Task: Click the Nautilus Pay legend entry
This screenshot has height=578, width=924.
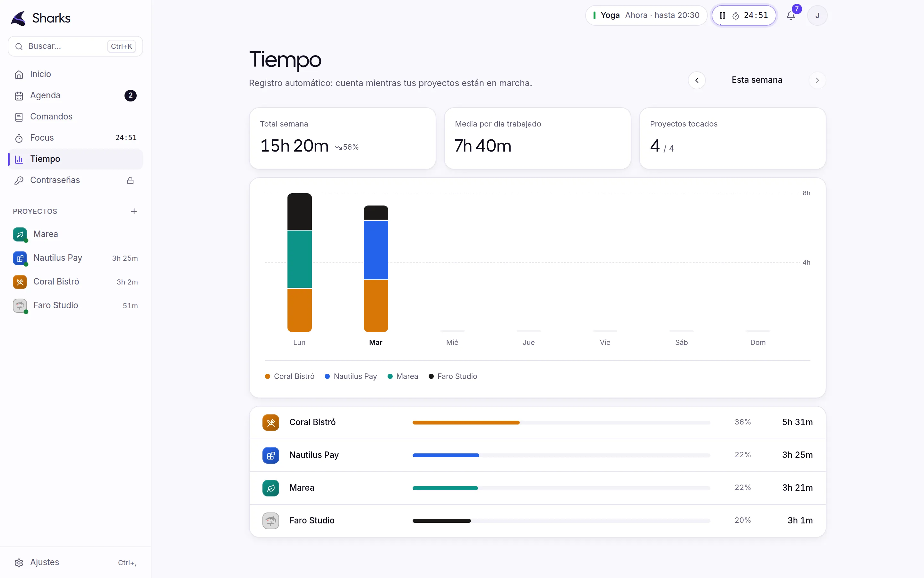Action: pyautogui.click(x=350, y=377)
